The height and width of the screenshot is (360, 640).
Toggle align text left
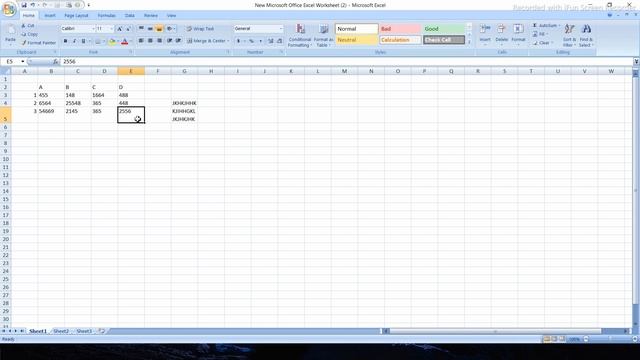tap(141, 41)
